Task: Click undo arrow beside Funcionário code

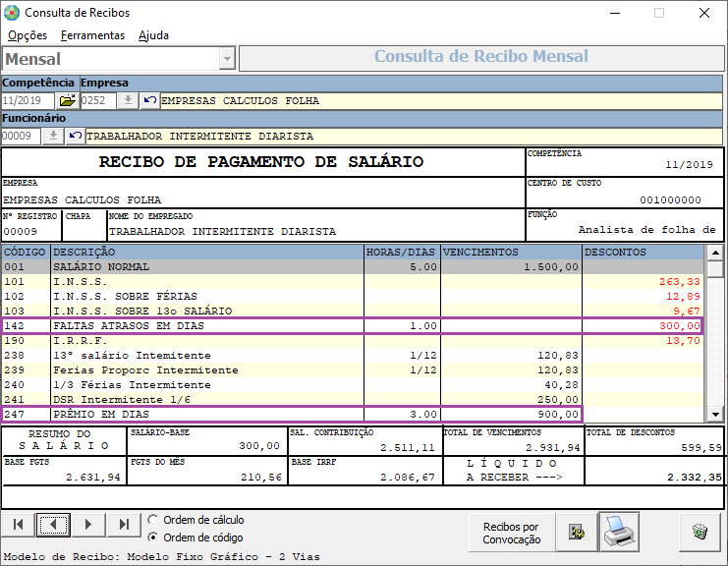Action: point(76,136)
